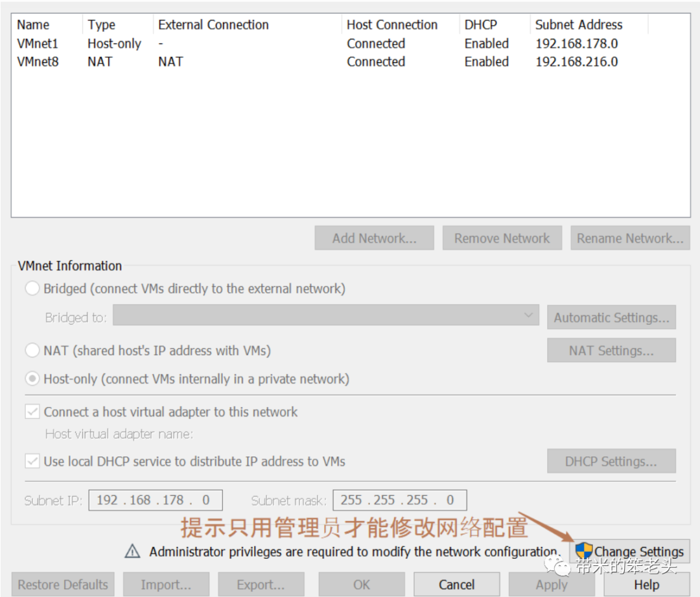Click VMnet8 Type NAT cell
The image size is (700, 597).
100,62
